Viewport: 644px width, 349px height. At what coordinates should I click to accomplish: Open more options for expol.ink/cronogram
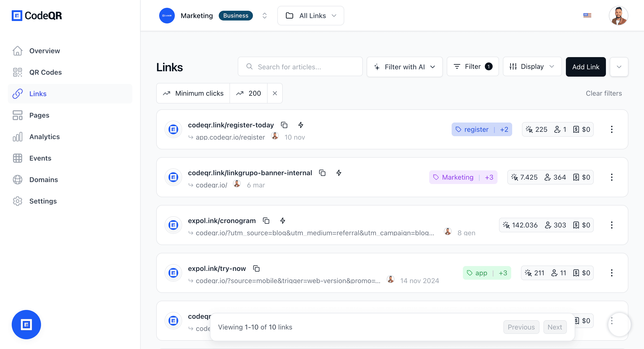(x=612, y=225)
